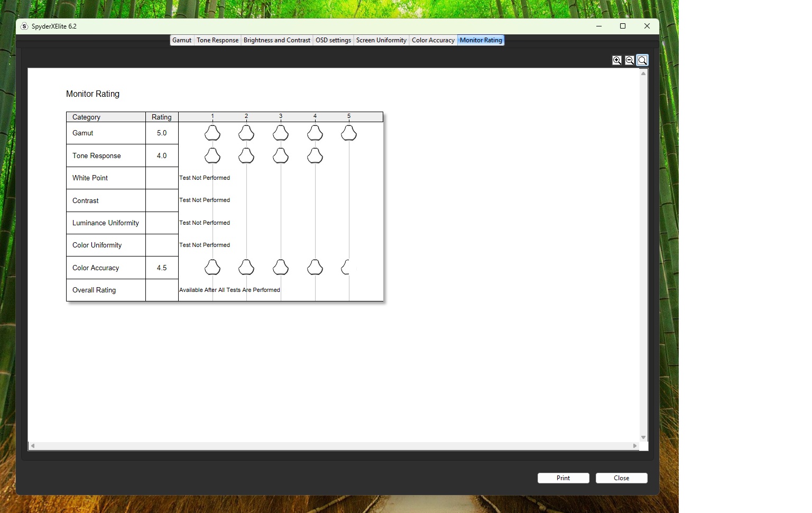The width and height of the screenshot is (812, 513).
Task: Switch to Screen Uniformity tab
Action: 381,40
